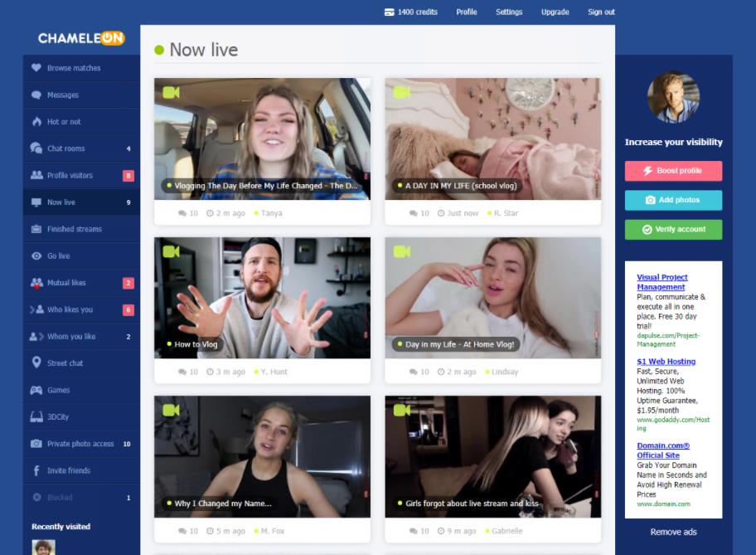756x555 pixels.
Task: Click the Facebook icon for Invite friends
Action: pyautogui.click(x=36, y=470)
